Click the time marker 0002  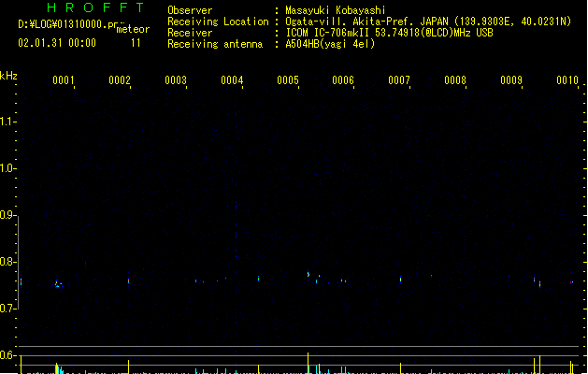120,80
